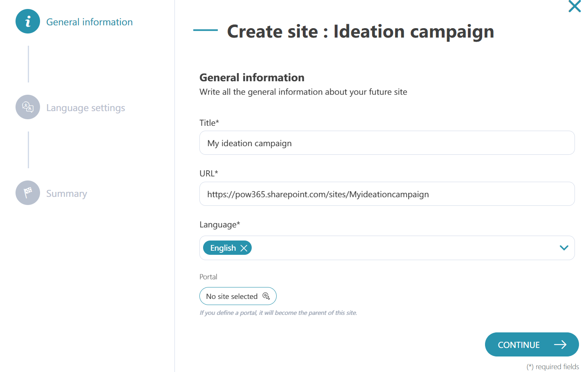Click the General information 'i' step icon

tap(28, 21)
